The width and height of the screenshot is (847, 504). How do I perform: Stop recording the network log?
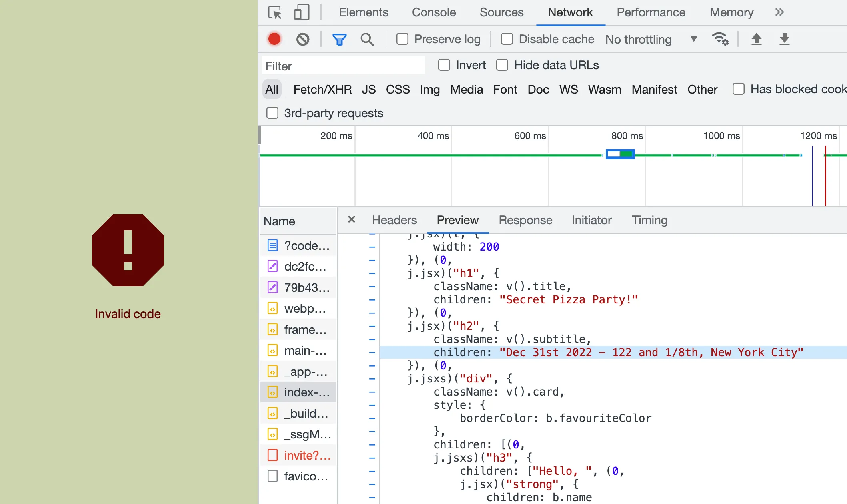[274, 39]
